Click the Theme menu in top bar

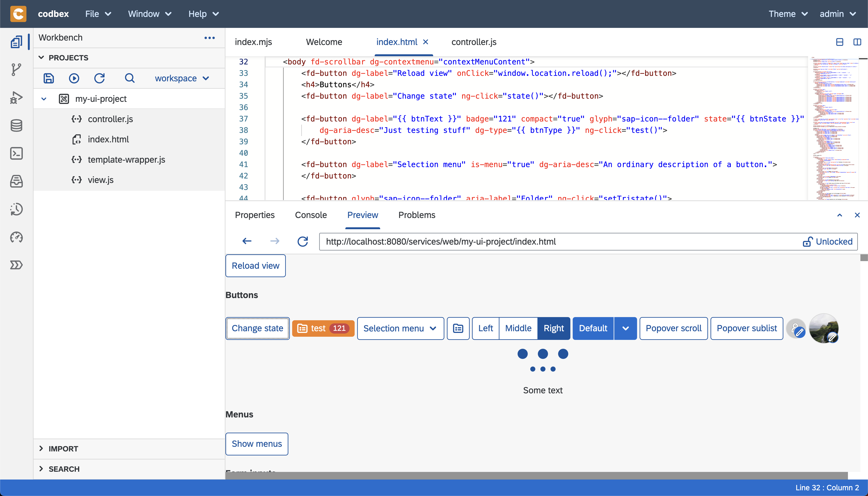click(x=788, y=13)
